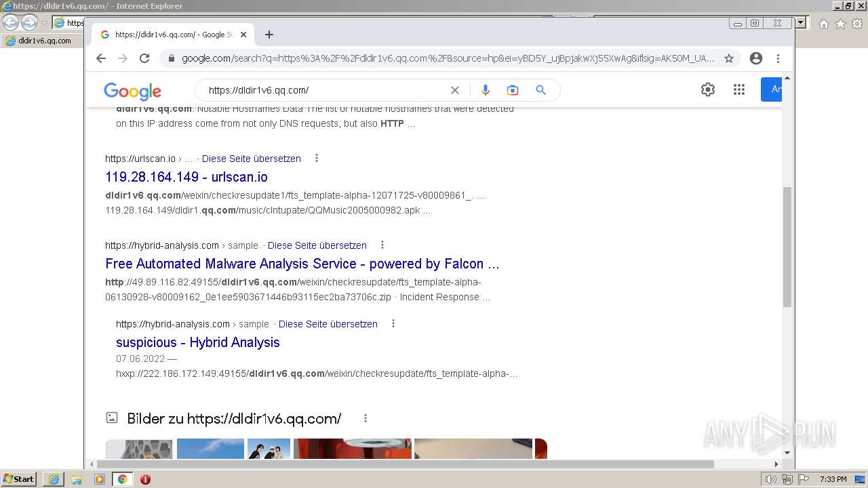
Task: Click the https://urlscan.io breadcrumb text
Action: 140,159
